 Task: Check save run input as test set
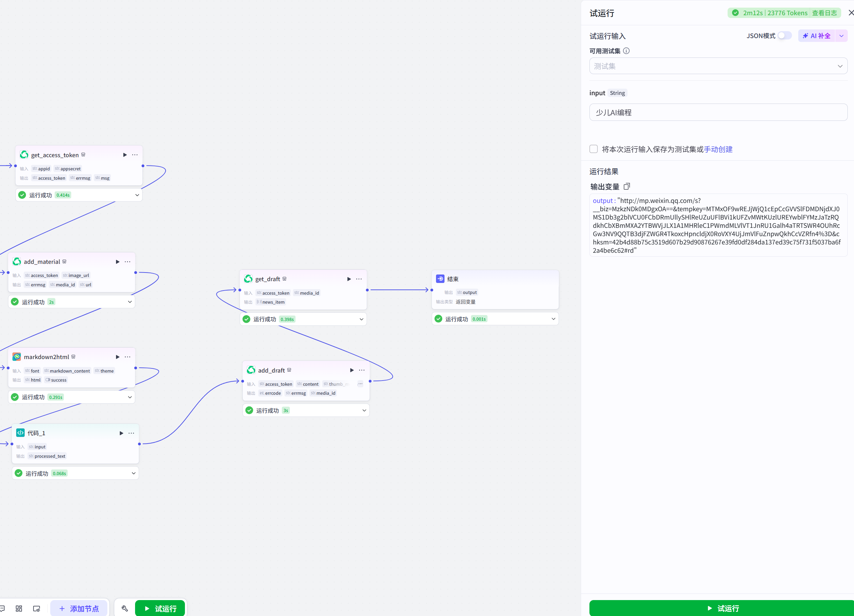coord(594,149)
